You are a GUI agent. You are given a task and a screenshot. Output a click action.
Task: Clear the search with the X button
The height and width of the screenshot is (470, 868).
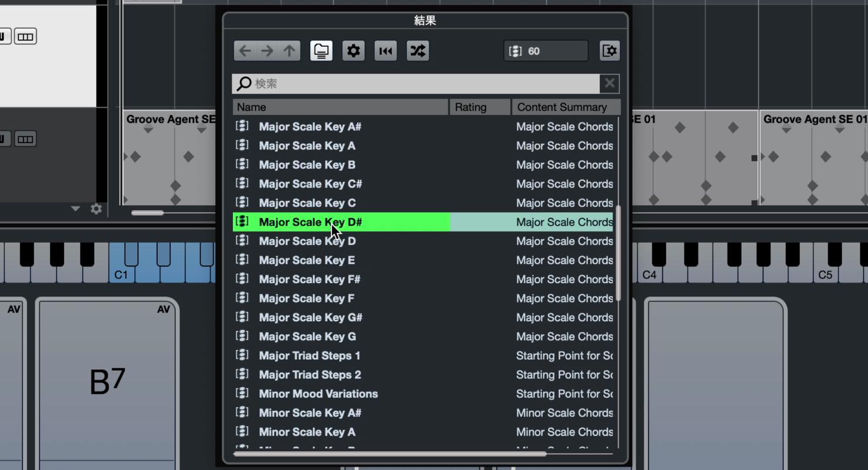click(x=610, y=84)
